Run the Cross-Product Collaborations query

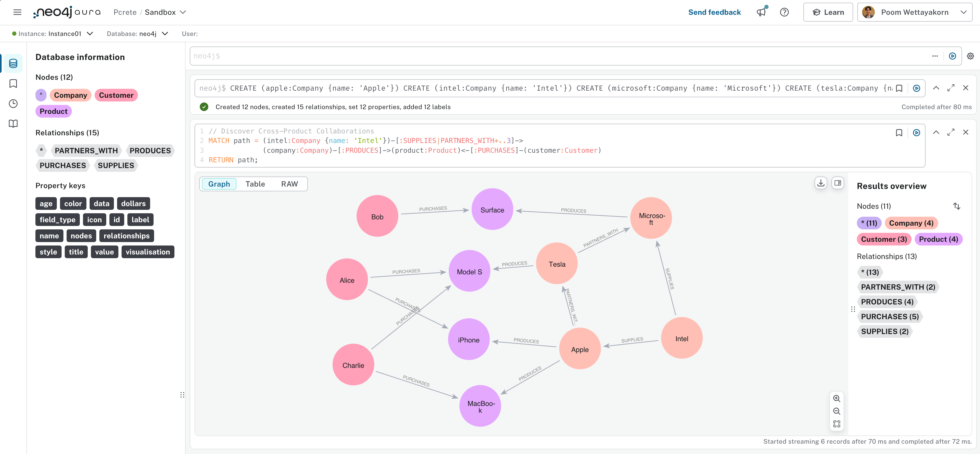click(x=916, y=132)
